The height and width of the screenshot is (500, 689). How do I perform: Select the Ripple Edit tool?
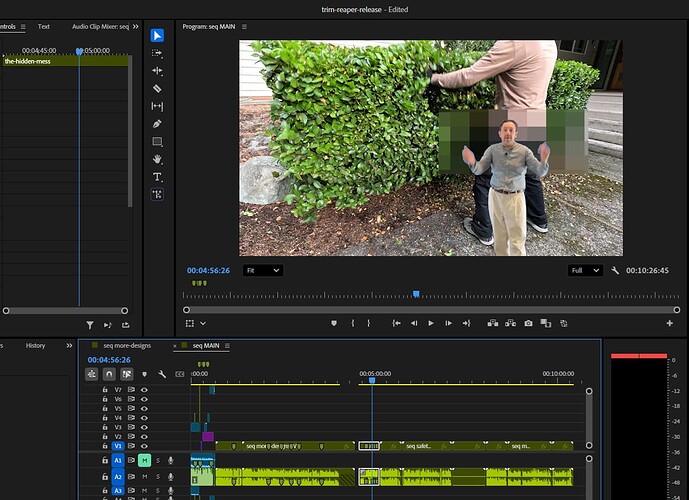157,71
